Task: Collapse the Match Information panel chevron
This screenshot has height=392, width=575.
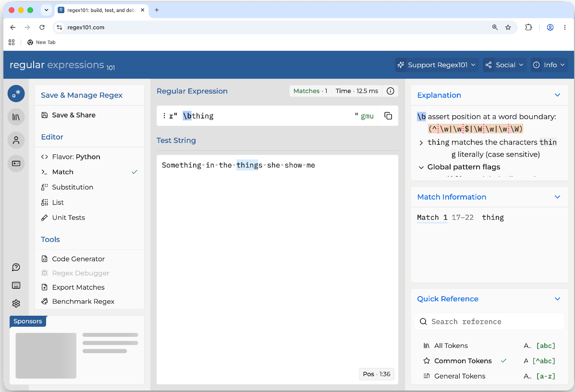Action: (x=557, y=197)
